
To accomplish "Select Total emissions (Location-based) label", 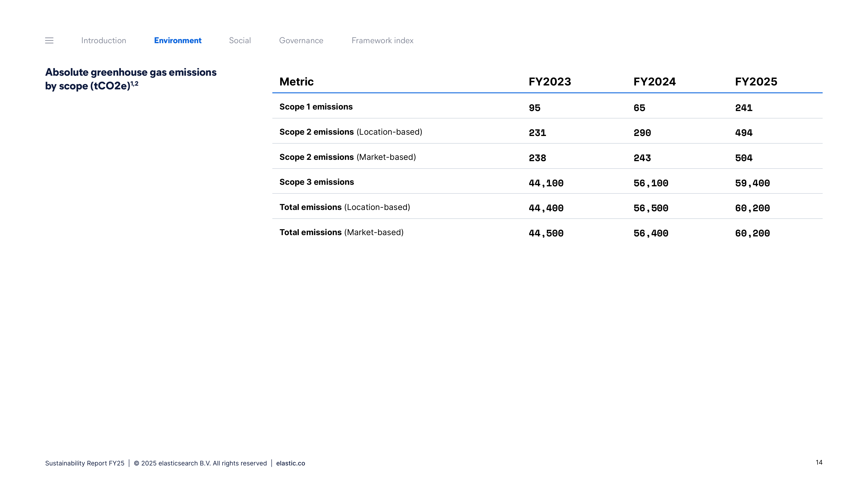I will (x=344, y=208).
